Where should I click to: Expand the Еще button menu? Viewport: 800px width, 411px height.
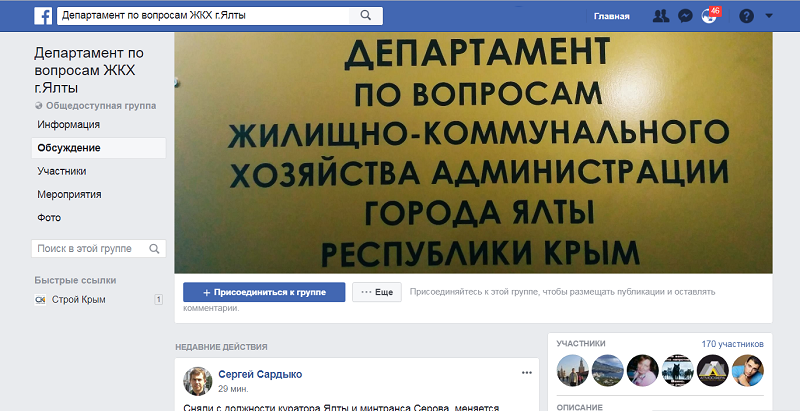click(x=377, y=292)
